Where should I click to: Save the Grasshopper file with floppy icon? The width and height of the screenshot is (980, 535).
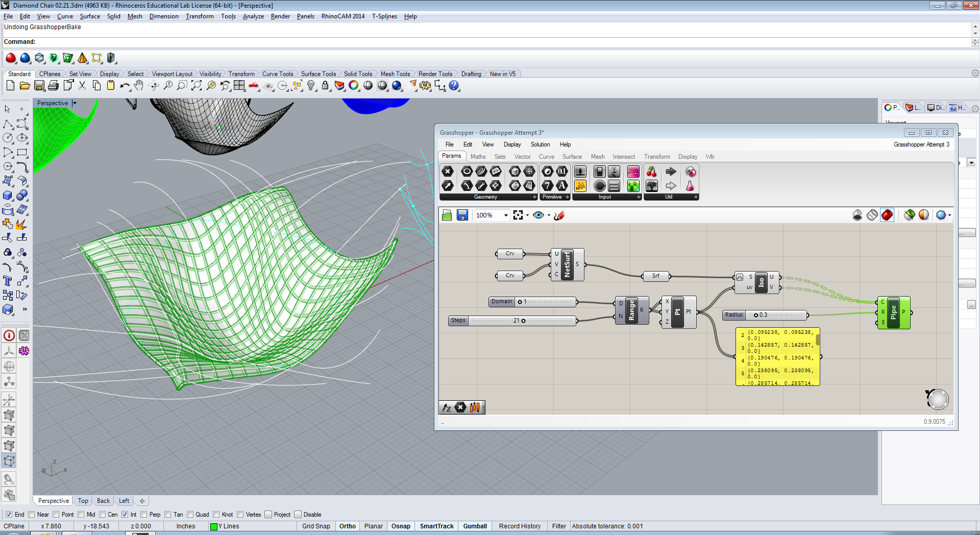462,215
